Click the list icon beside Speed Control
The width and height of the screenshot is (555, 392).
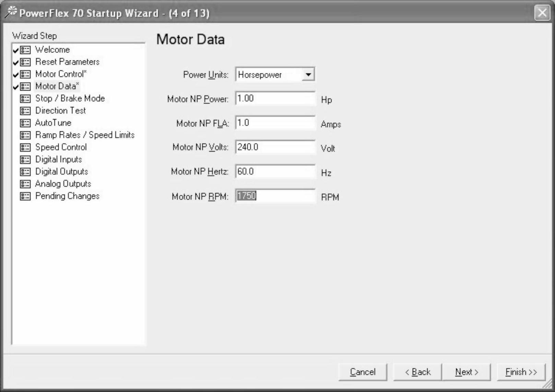(25, 147)
